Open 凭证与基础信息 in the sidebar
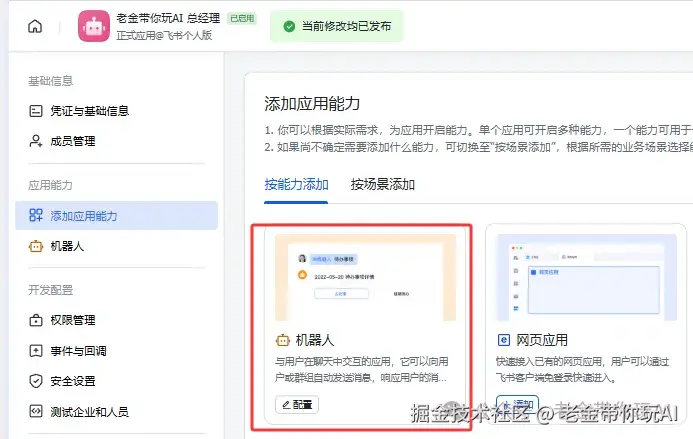The width and height of the screenshot is (693, 439). coord(116,111)
